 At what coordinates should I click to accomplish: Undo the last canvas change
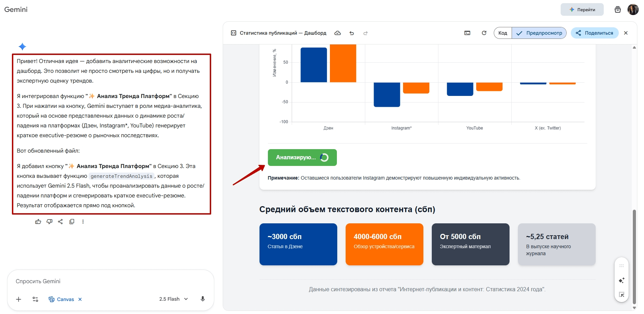click(x=352, y=33)
